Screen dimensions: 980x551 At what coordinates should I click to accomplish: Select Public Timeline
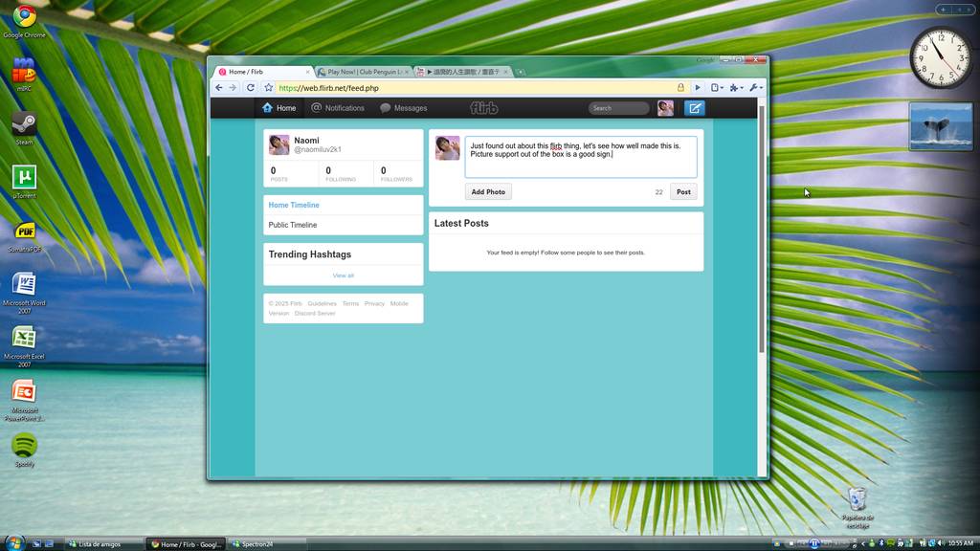click(x=293, y=225)
